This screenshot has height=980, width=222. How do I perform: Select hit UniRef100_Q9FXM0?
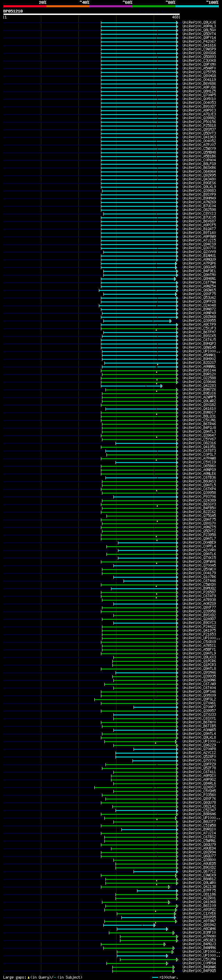click(199, 65)
